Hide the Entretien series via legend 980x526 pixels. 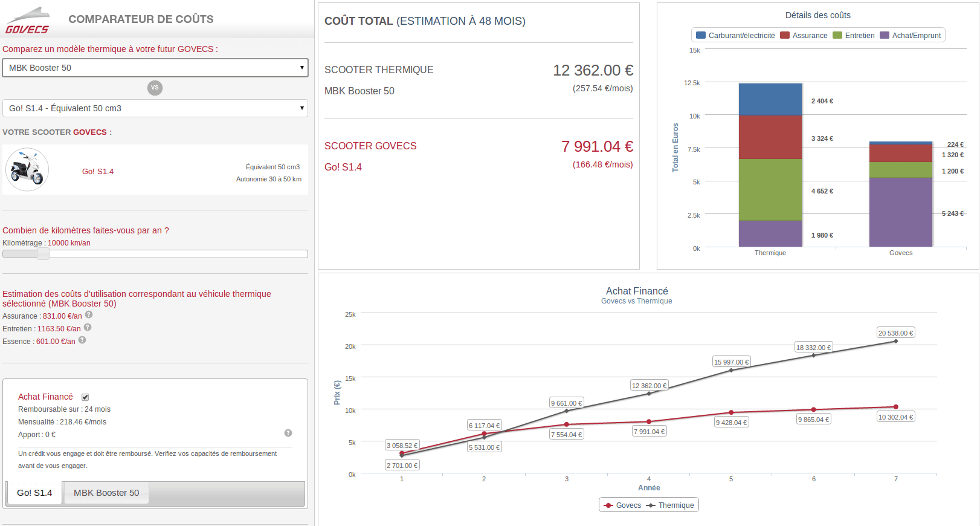853,36
